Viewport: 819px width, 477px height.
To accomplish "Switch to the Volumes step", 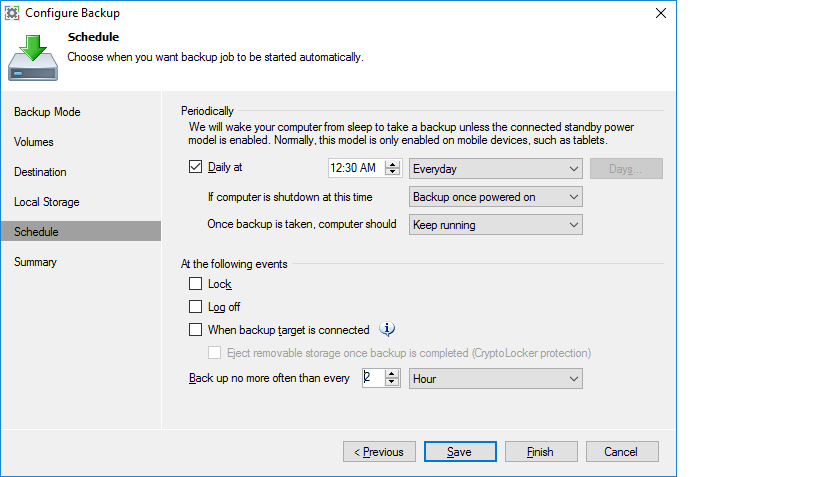I will [34, 142].
